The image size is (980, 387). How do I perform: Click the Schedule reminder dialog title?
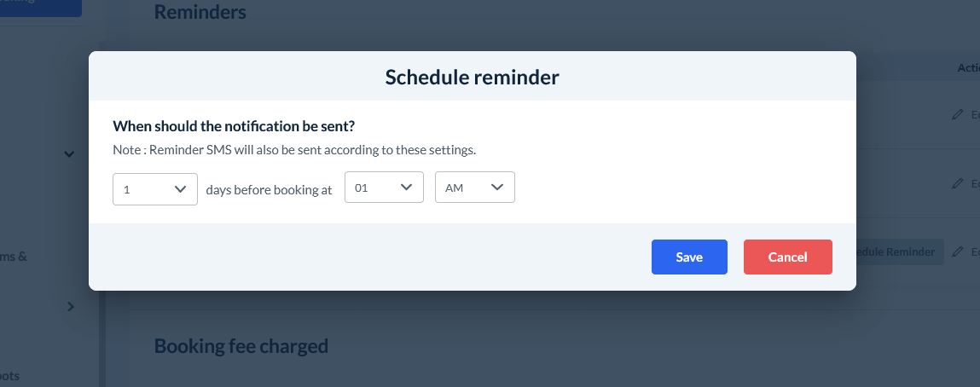[472, 78]
